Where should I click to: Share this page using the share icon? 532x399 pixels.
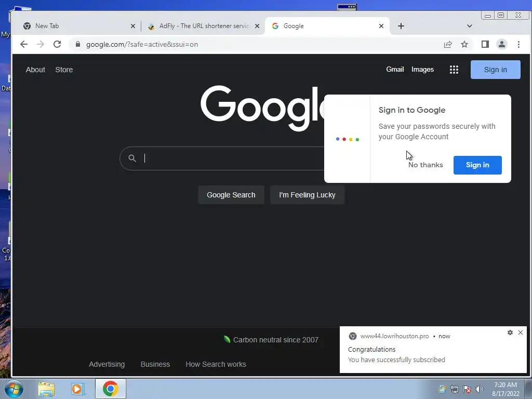click(448, 45)
